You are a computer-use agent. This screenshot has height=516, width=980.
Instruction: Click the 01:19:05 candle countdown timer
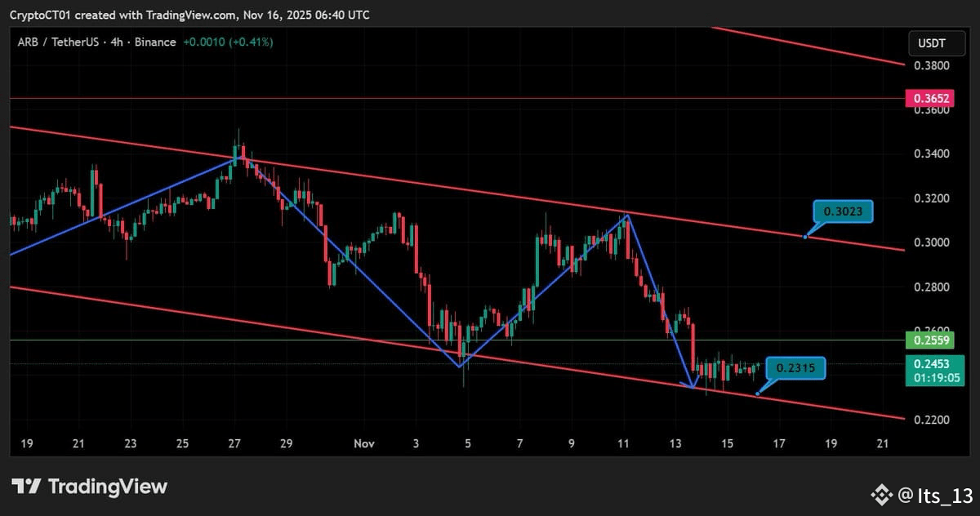tap(935, 379)
